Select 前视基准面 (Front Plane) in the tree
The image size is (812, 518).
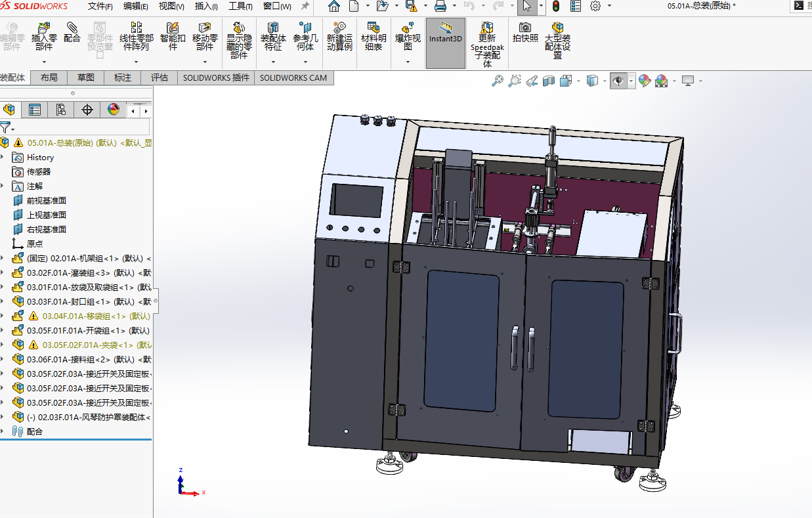point(46,201)
